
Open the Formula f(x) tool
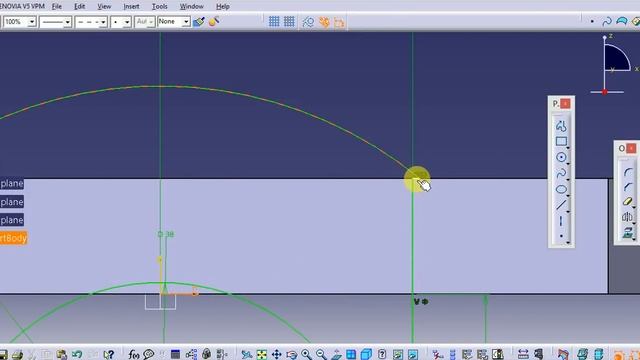tap(134, 354)
